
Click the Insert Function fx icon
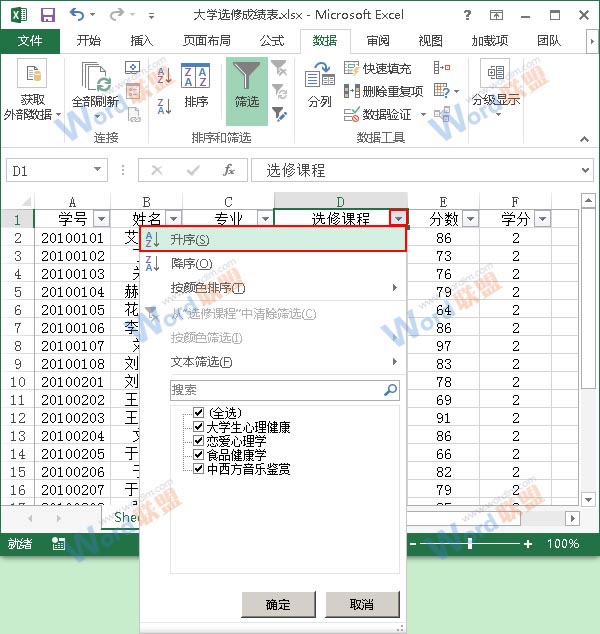(229, 170)
